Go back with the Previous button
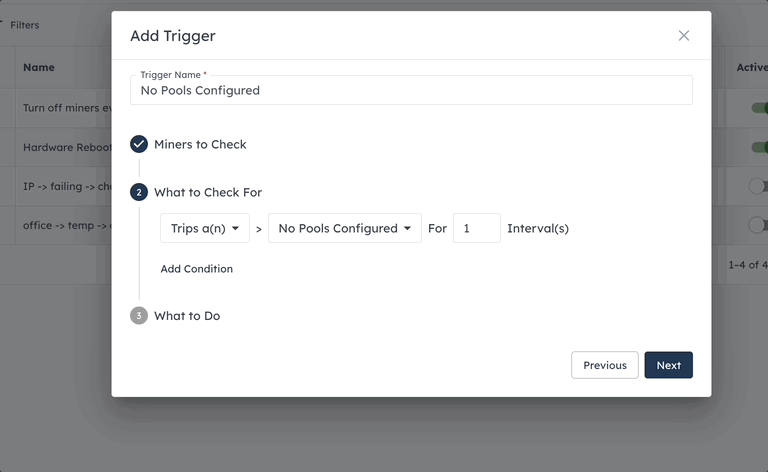The height and width of the screenshot is (472, 768). [x=605, y=365]
